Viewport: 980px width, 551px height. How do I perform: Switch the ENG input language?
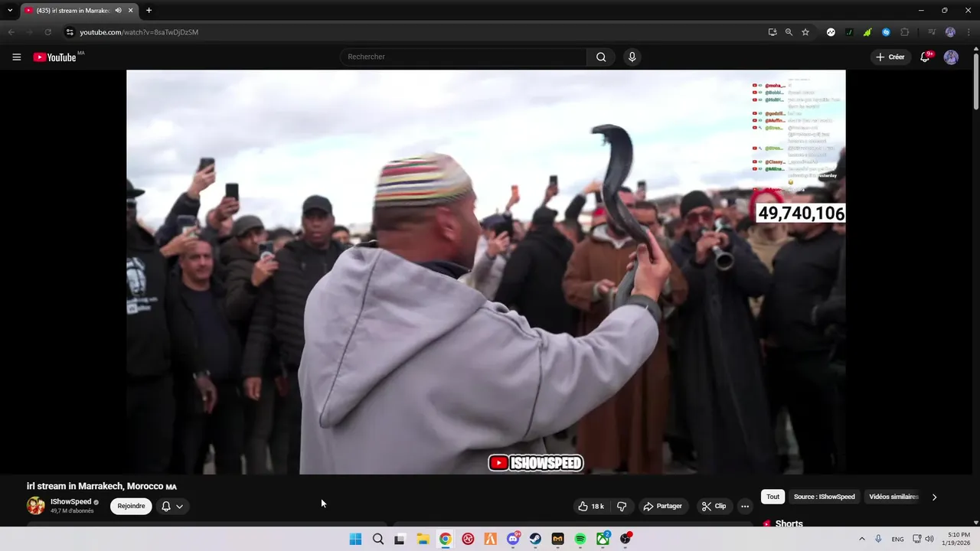(897, 539)
